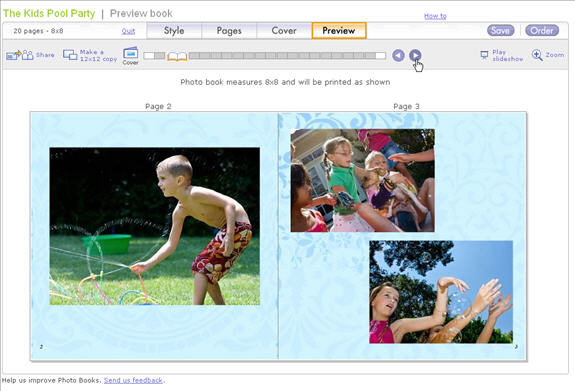The width and height of the screenshot is (575, 391).
Task: Click 'The Kids Pool Party' title
Action: 49,14
